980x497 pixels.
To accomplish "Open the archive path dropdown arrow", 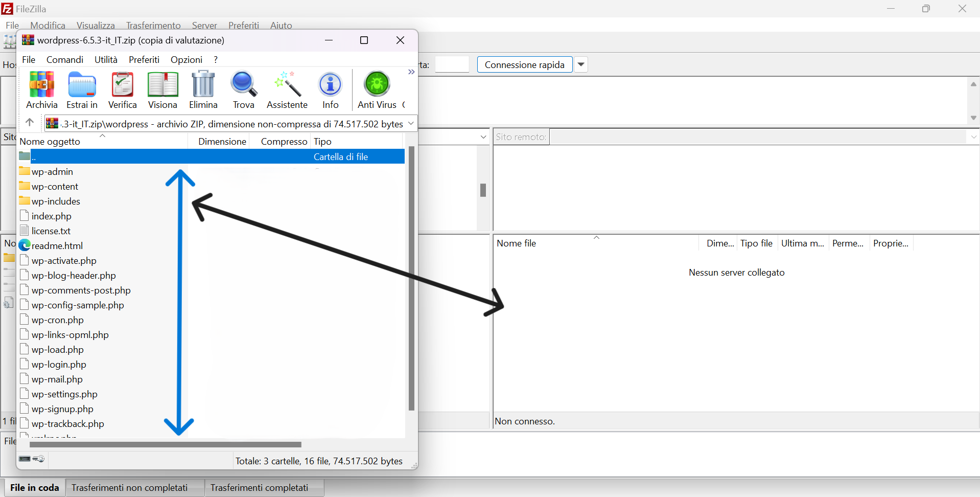I will (x=411, y=123).
